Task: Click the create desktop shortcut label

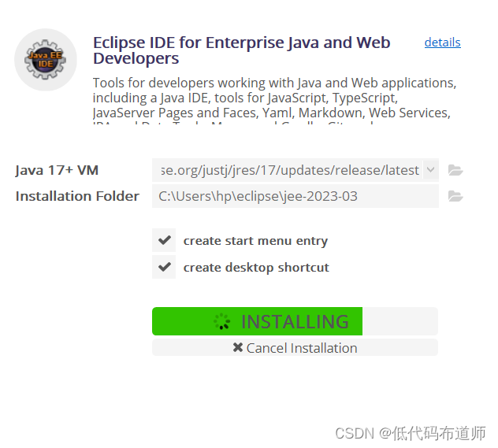Action: pos(256,268)
